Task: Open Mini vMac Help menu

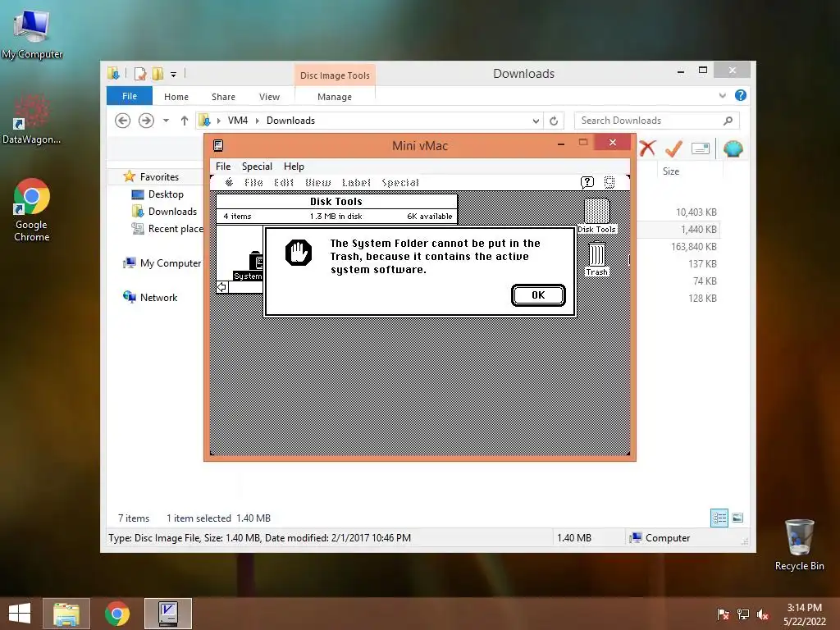Action: click(294, 166)
